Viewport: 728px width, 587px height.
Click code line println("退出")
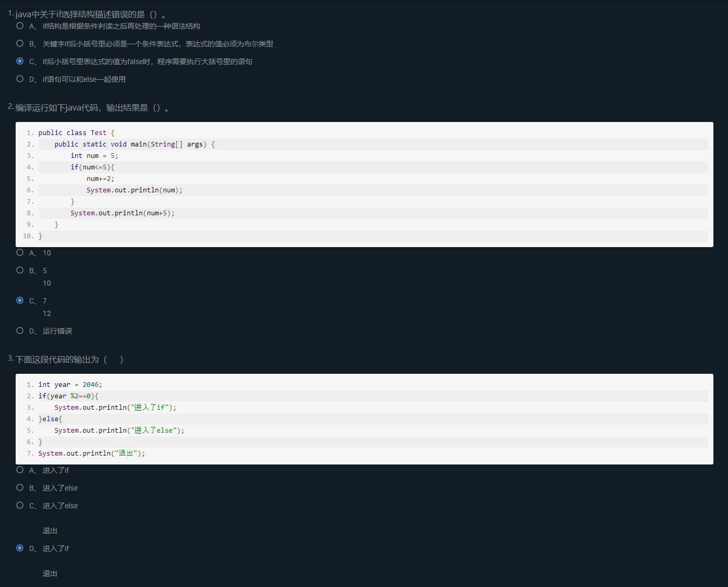point(92,454)
